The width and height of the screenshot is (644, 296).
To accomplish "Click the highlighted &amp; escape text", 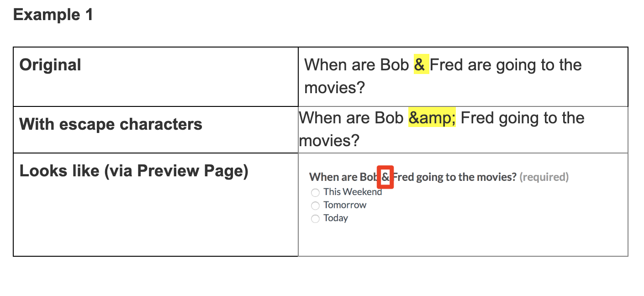I will coord(432,118).
